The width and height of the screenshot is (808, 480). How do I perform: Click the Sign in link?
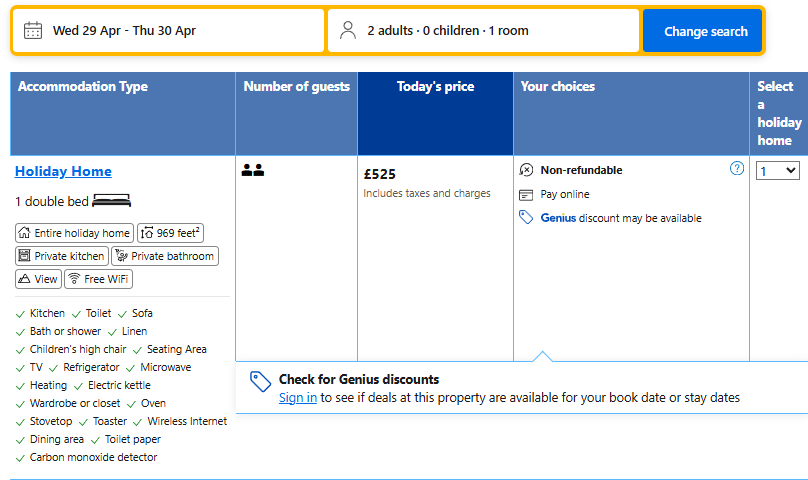tap(298, 397)
